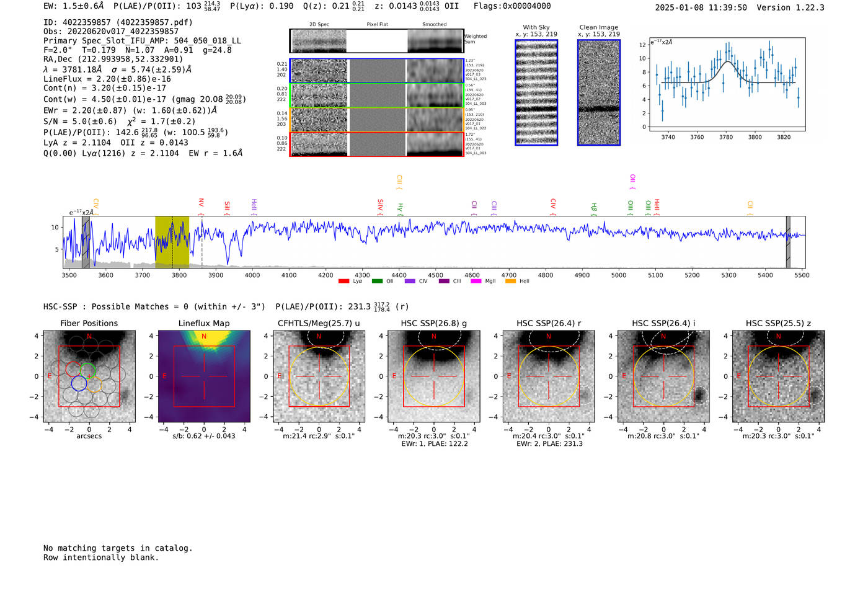Select the blue-bordered 2D spectrum row
868x591 pixels.
point(377,71)
